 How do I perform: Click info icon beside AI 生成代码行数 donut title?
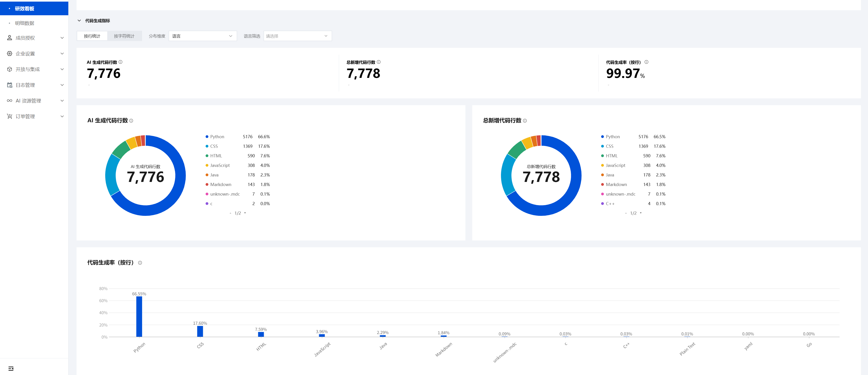tap(131, 121)
